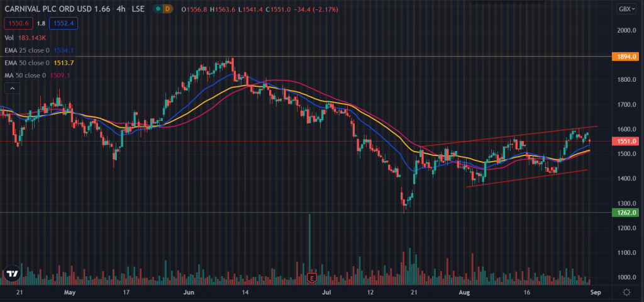Select the Vol 183.143K indicator legend
The image size is (644, 302).
click(x=25, y=38)
